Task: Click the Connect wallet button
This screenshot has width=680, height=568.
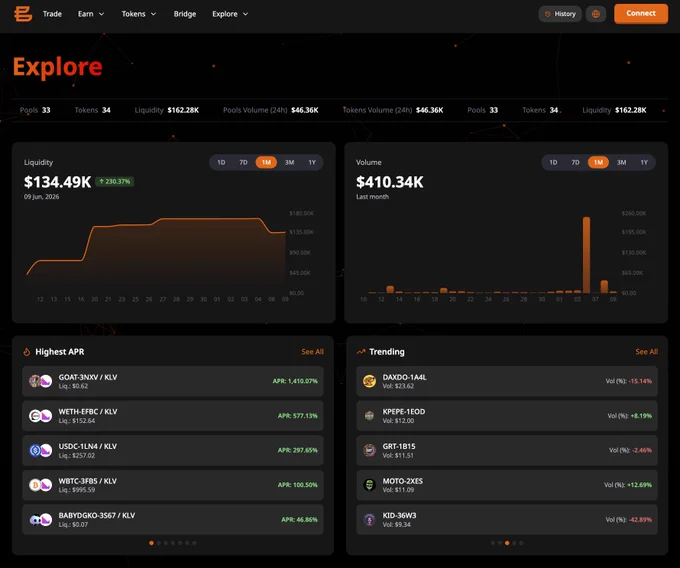Action: click(641, 13)
